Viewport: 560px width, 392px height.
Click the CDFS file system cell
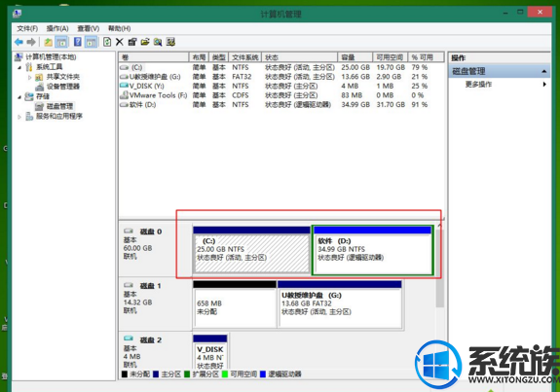[x=241, y=95]
